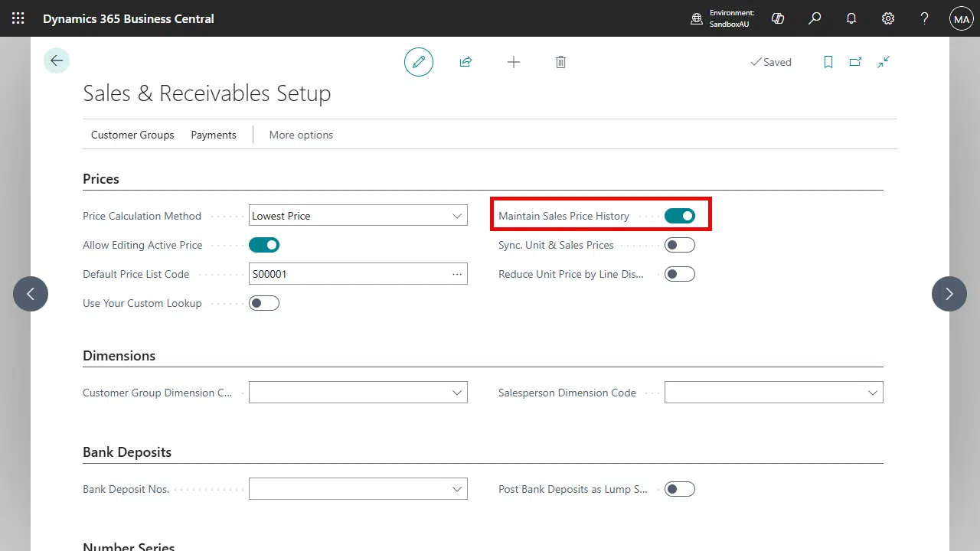Open the Customer Groups menu

coord(132,135)
